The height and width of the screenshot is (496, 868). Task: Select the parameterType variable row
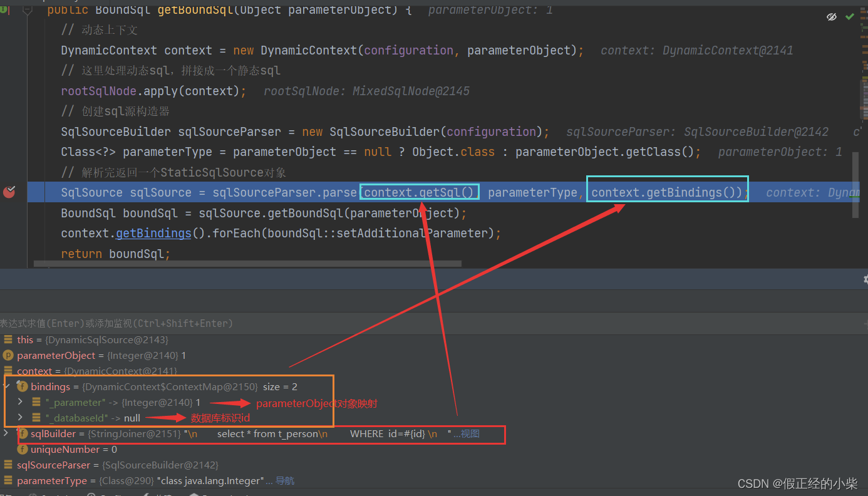pos(434,481)
